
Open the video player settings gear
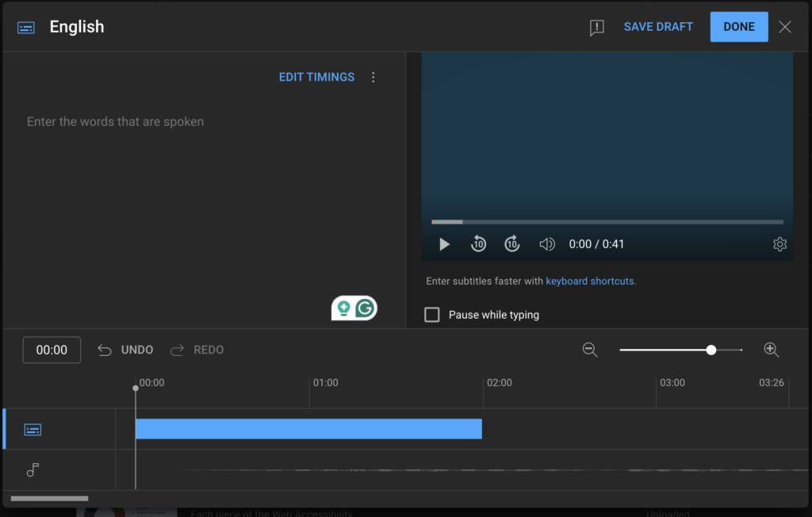point(779,244)
